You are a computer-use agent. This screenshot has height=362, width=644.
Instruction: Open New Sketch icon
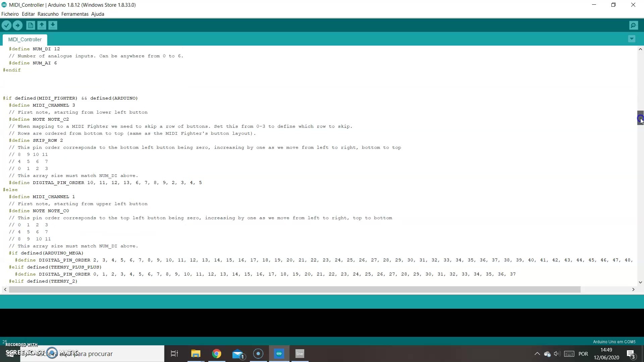click(x=30, y=25)
